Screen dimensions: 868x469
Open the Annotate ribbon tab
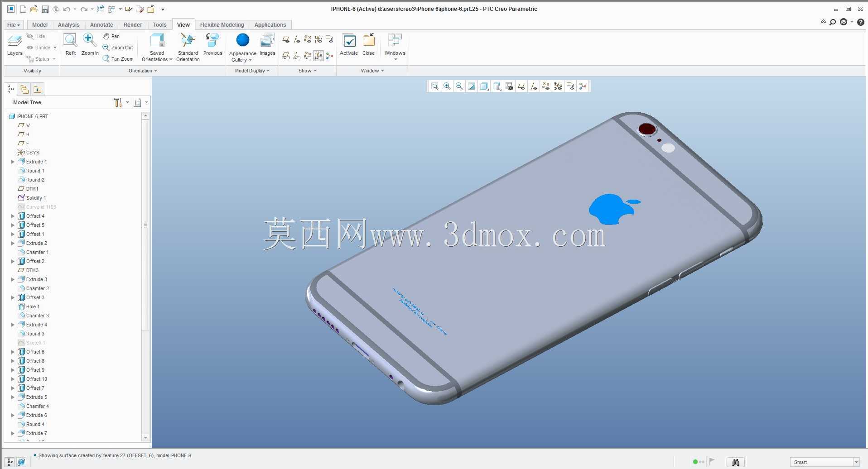tap(101, 25)
